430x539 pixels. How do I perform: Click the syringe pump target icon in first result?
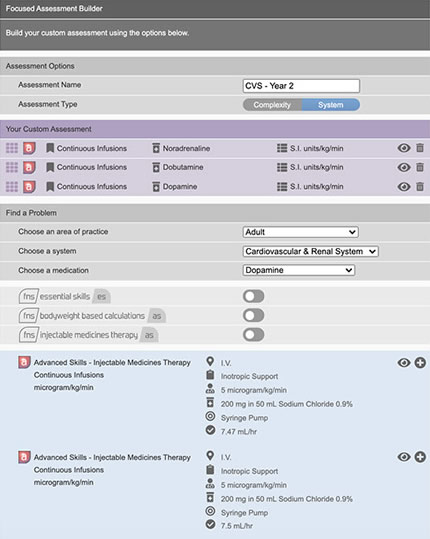coord(210,416)
